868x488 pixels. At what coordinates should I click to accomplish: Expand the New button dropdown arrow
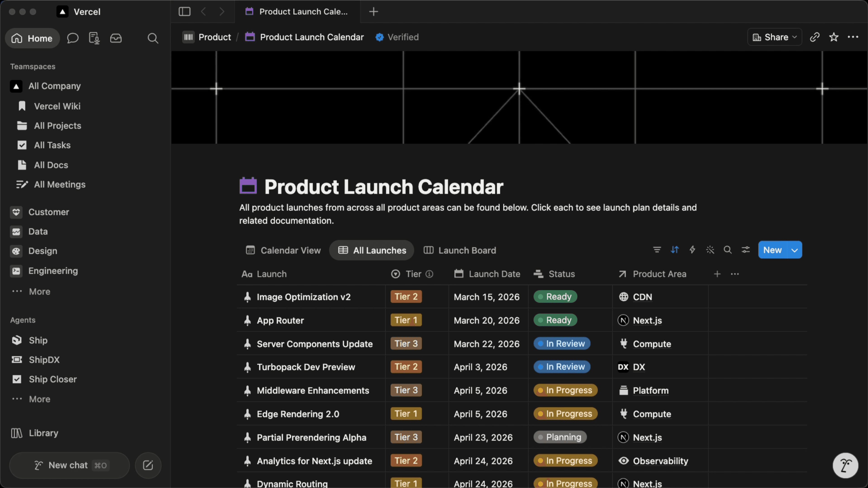(795, 250)
